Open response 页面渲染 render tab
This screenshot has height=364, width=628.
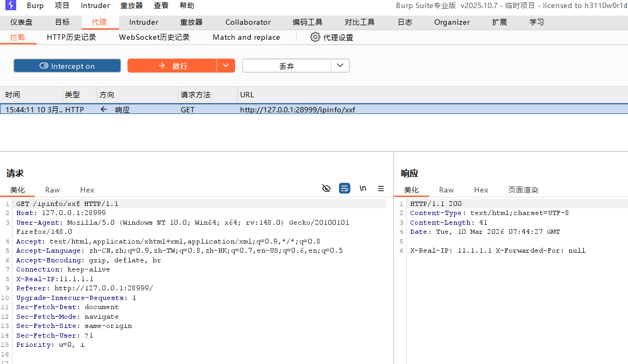(523, 190)
